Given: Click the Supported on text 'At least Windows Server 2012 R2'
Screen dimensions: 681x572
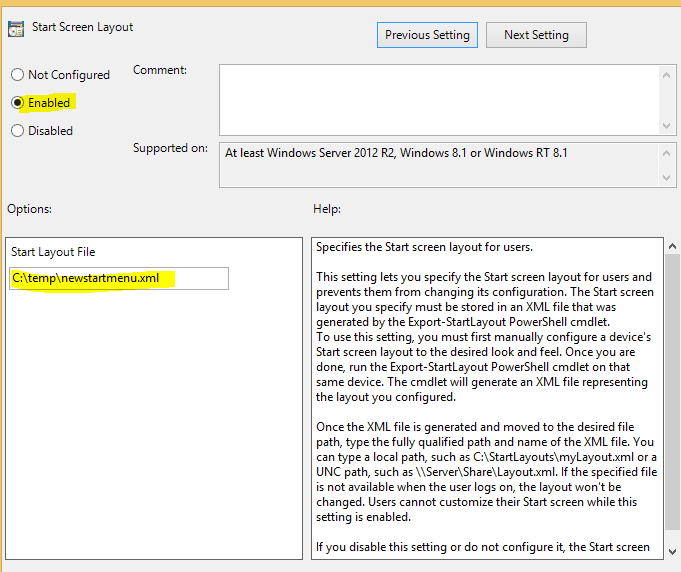Looking at the screenshot, I should (x=310, y=153).
